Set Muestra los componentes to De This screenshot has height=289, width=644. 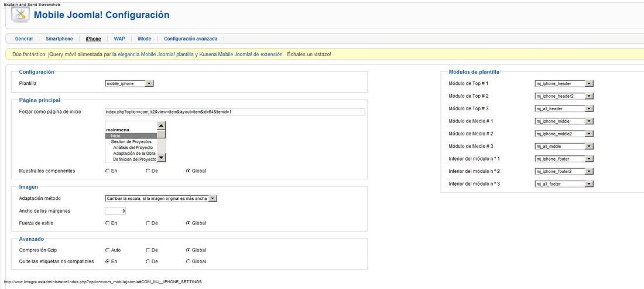pyautogui.click(x=148, y=171)
